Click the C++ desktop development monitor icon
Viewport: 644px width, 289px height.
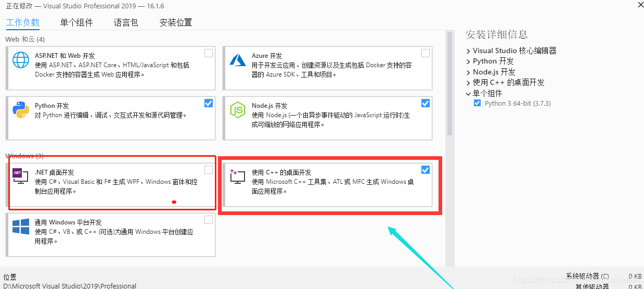(238, 177)
